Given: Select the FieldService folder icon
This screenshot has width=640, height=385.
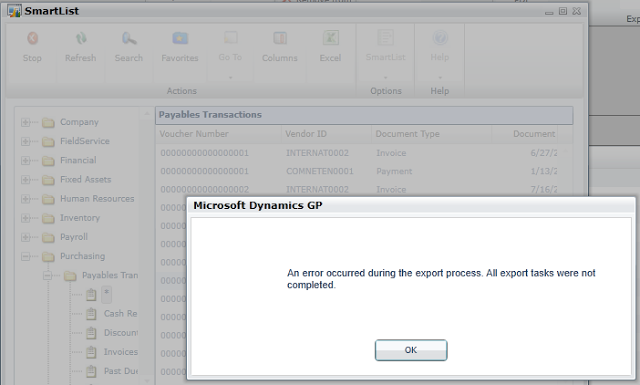Looking at the screenshot, I should [48, 142].
